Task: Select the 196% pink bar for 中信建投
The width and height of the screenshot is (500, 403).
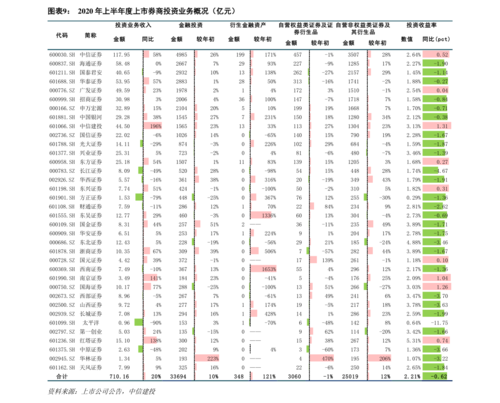Action: pyautogui.click(x=153, y=126)
